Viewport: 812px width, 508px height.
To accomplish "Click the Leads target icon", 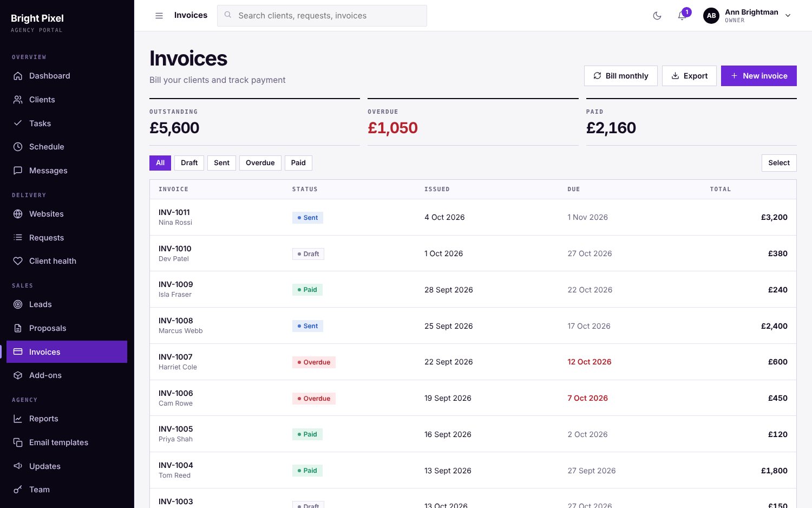I will tap(18, 304).
